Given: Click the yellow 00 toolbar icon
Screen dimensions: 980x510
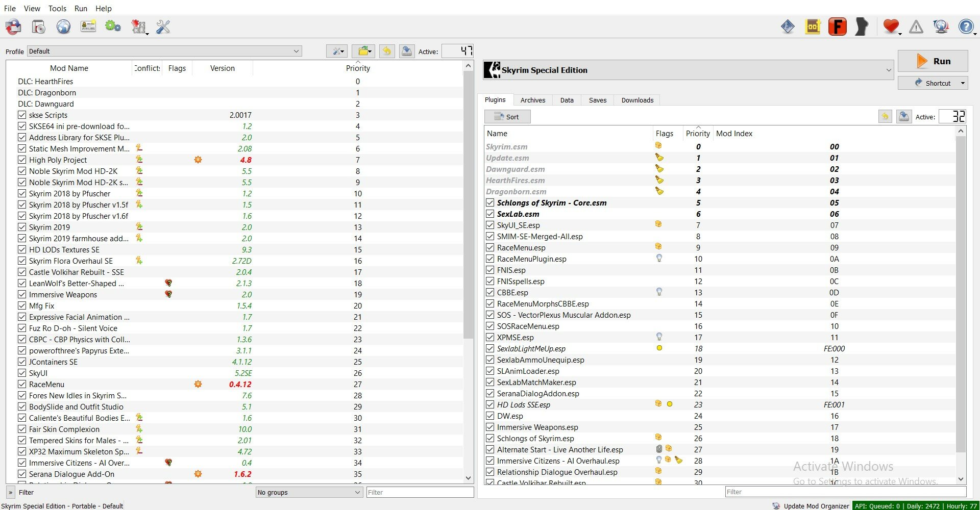Looking at the screenshot, I should (813, 27).
